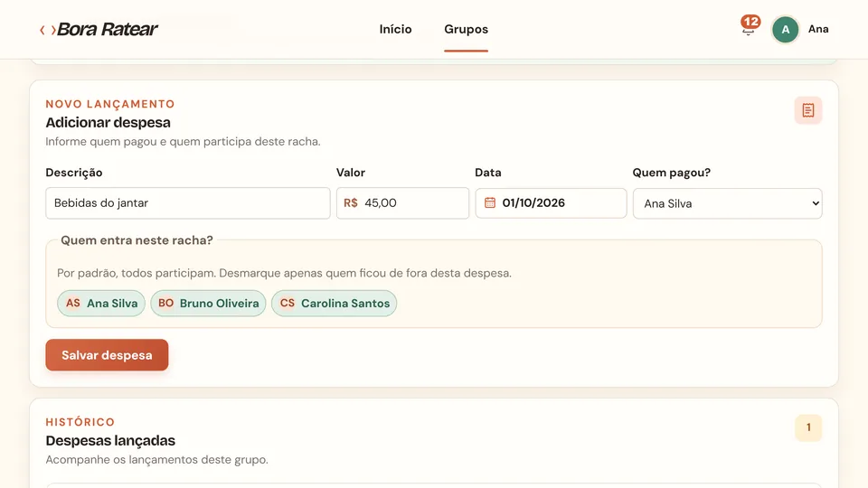Open Ana's profile avatar
This screenshot has height=488, width=868.
coord(786,29)
